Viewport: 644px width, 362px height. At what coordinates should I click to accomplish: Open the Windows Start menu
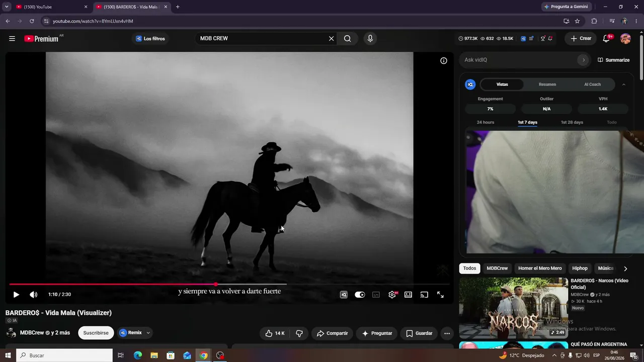[x=8, y=355]
